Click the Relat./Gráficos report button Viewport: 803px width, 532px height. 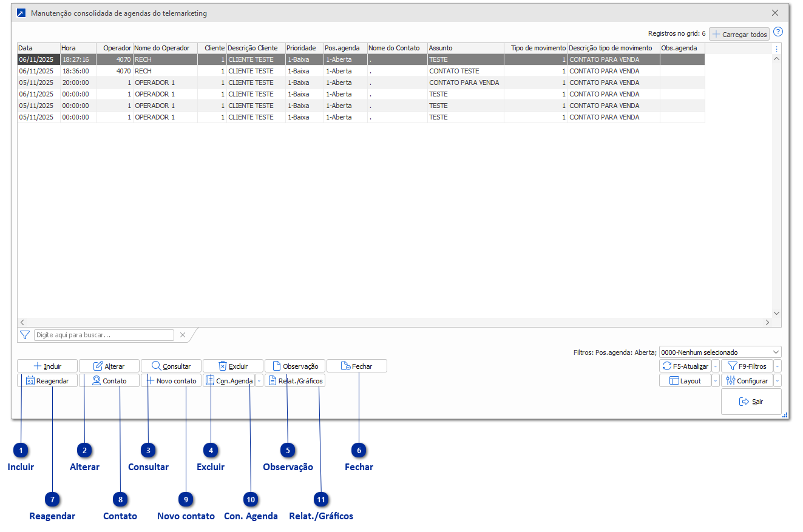point(295,381)
